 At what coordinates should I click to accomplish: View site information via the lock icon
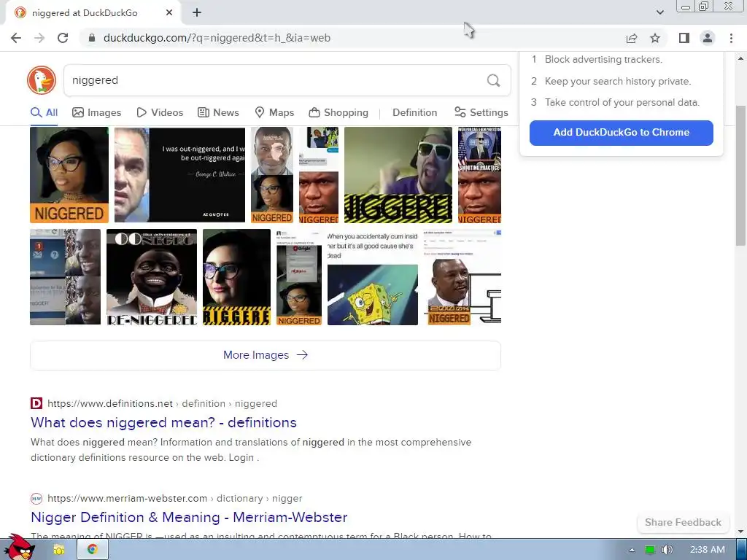pos(92,38)
